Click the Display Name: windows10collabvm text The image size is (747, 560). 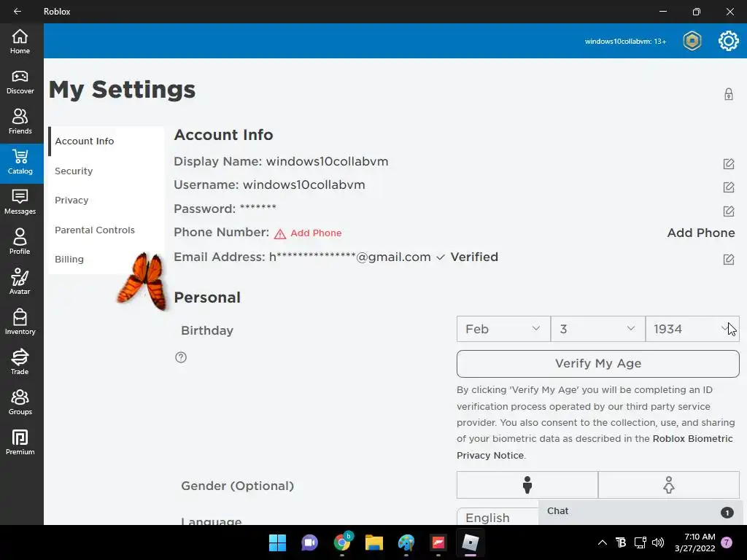tap(281, 161)
